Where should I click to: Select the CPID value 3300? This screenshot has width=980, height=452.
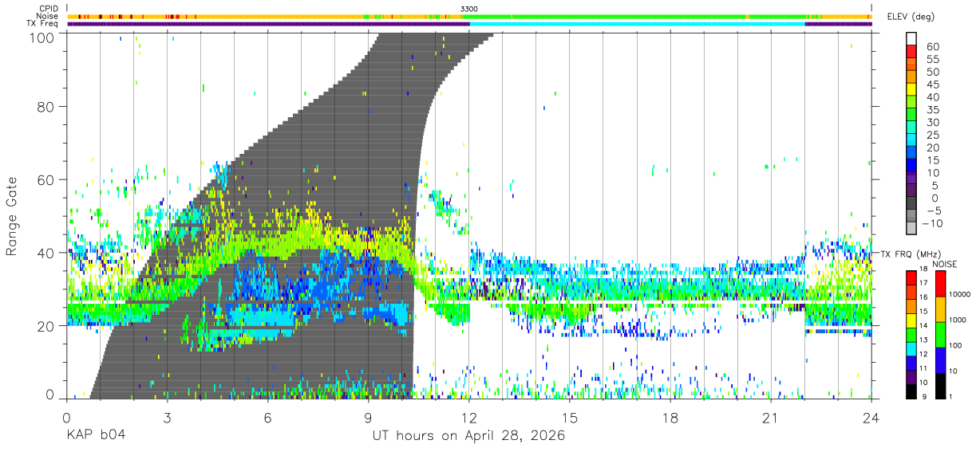pos(469,9)
